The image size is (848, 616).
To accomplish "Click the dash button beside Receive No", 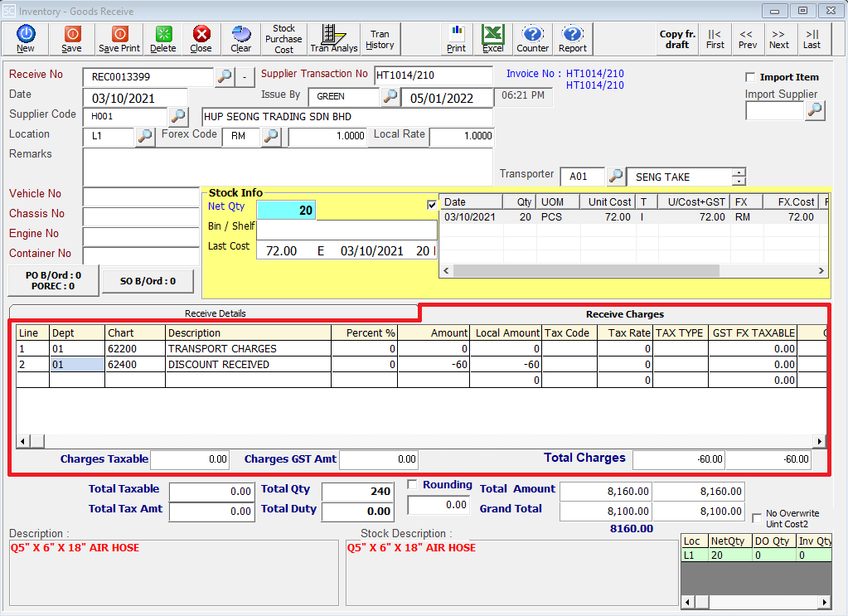I will tap(245, 77).
